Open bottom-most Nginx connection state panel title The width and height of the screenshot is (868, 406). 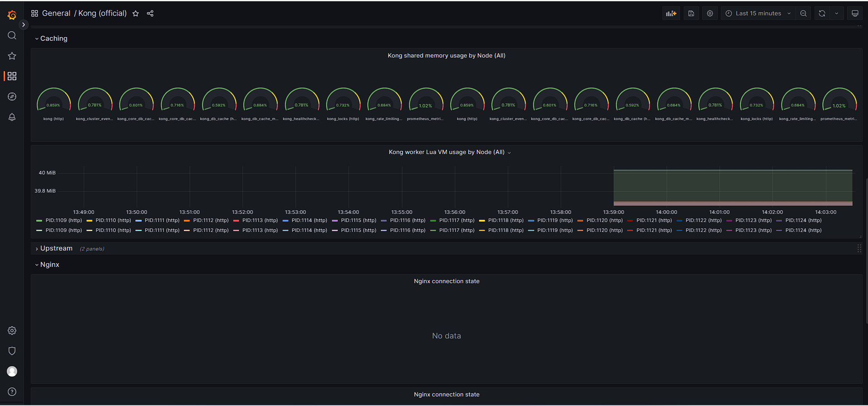tap(446, 395)
